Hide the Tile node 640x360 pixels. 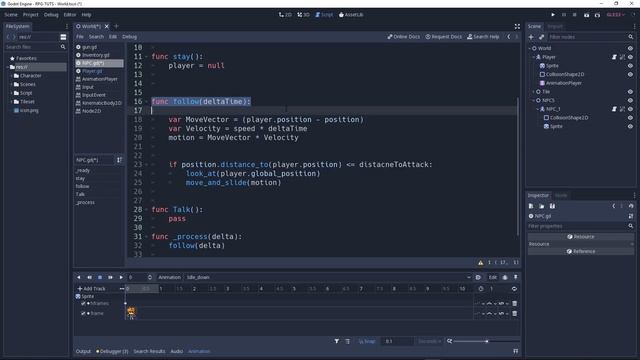click(630, 92)
